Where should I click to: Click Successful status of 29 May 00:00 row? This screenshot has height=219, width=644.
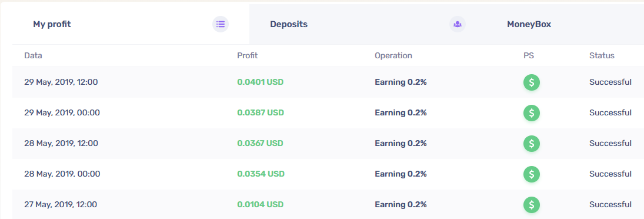click(x=610, y=112)
